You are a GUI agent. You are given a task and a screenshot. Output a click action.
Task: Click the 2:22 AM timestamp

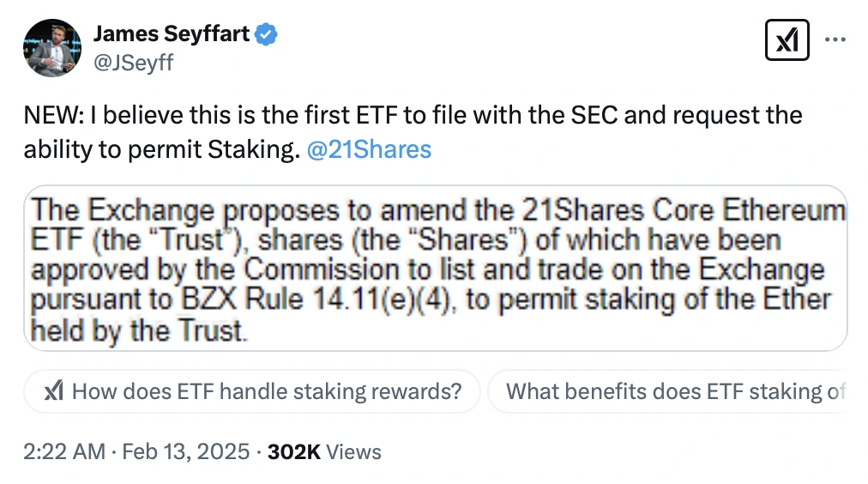pyautogui.click(x=64, y=451)
